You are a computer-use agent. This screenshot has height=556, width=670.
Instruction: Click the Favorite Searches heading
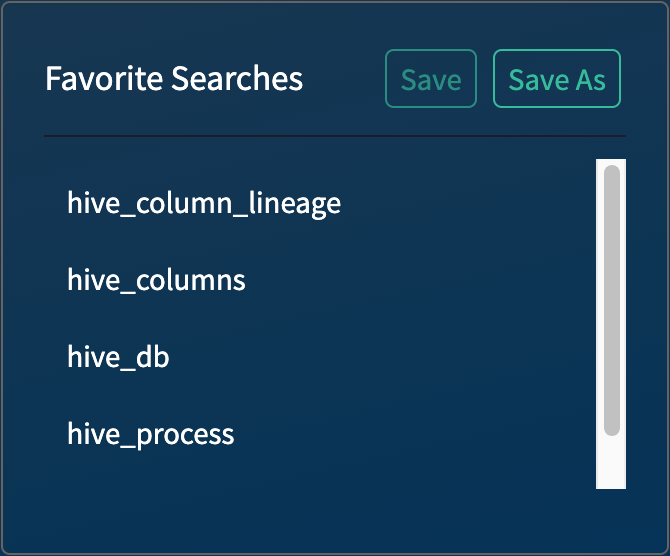[174, 78]
